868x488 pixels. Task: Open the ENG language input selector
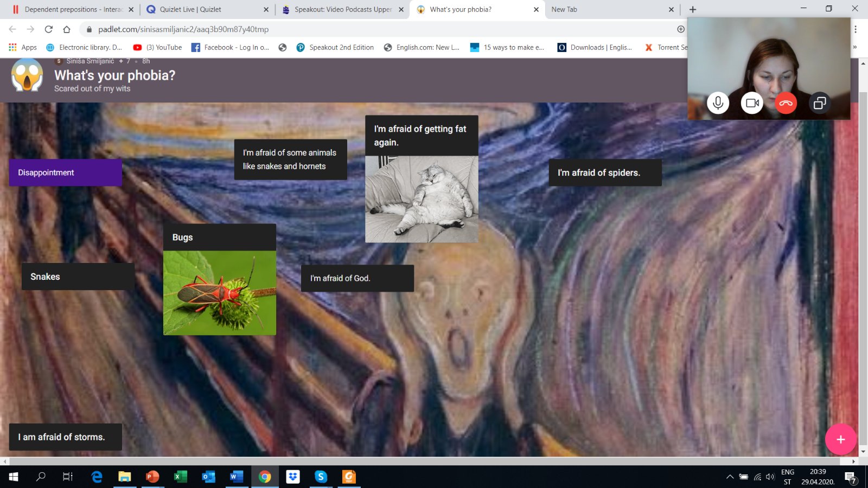[788, 472]
